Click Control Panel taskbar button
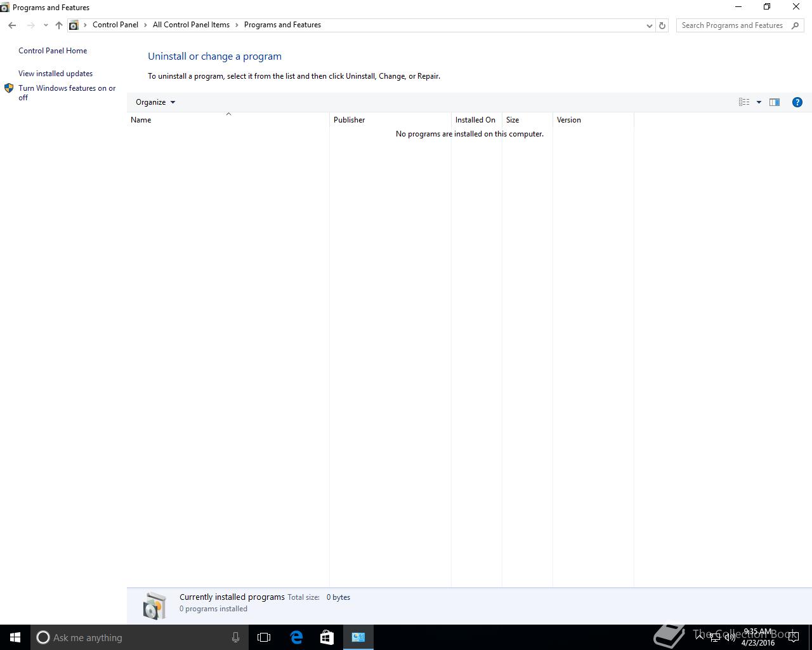This screenshot has height=650, width=812. click(x=358, y=637)
